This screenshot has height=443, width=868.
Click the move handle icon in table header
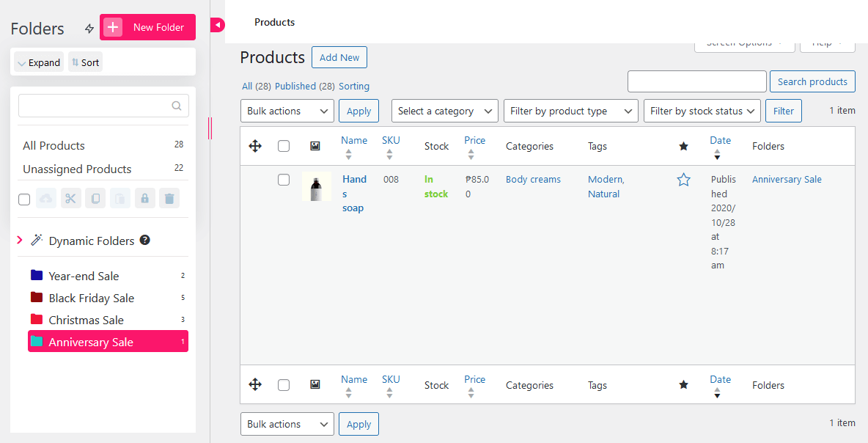click(255, 146)
